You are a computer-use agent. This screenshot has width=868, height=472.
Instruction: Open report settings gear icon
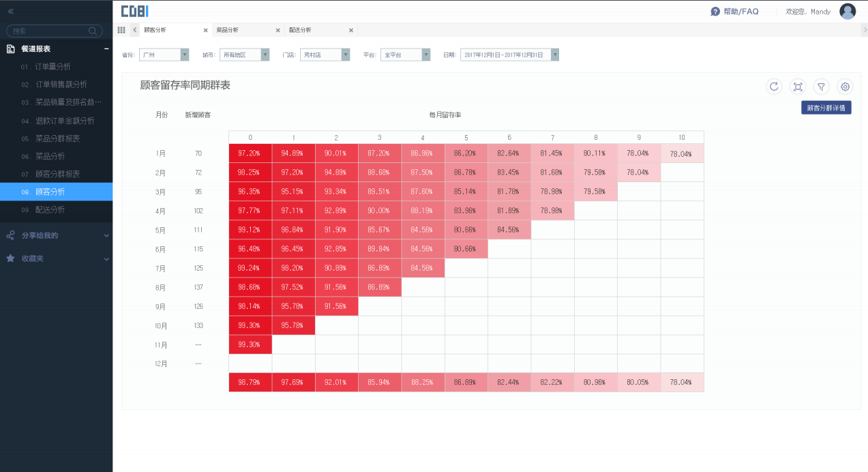pyautogui.click(x=845, y=87)
